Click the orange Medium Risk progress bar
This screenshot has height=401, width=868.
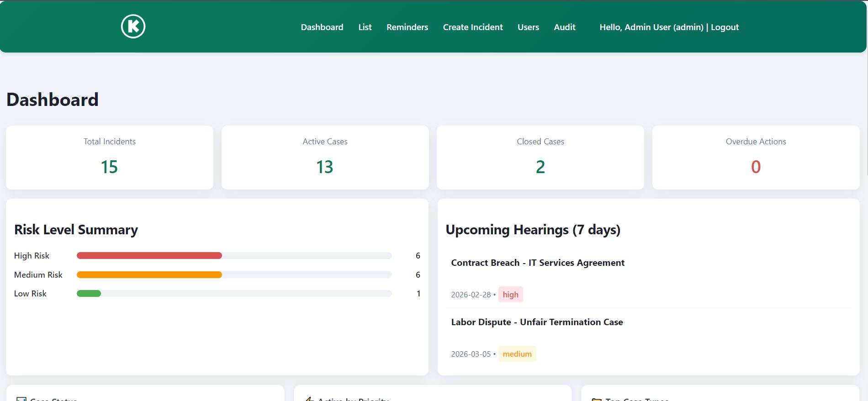coord(149,275)
